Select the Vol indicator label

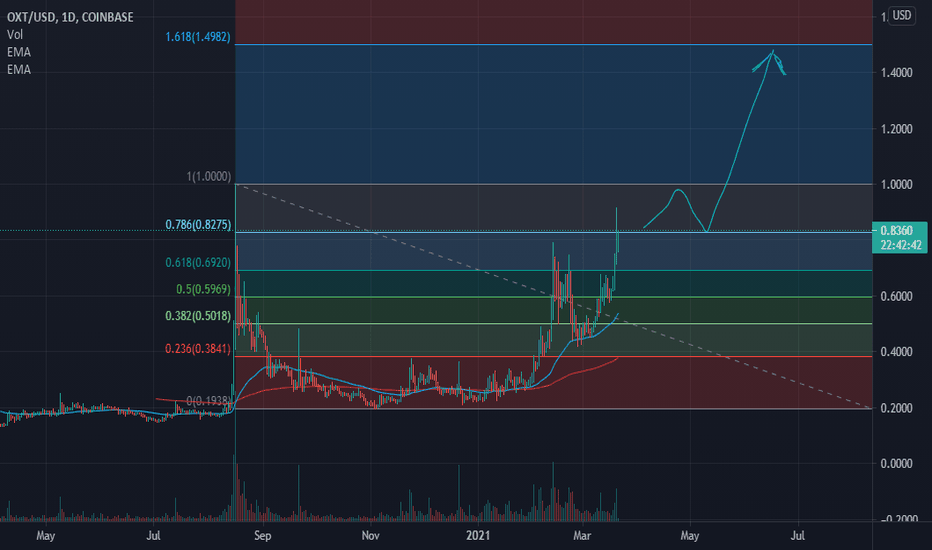coord(15,34)
